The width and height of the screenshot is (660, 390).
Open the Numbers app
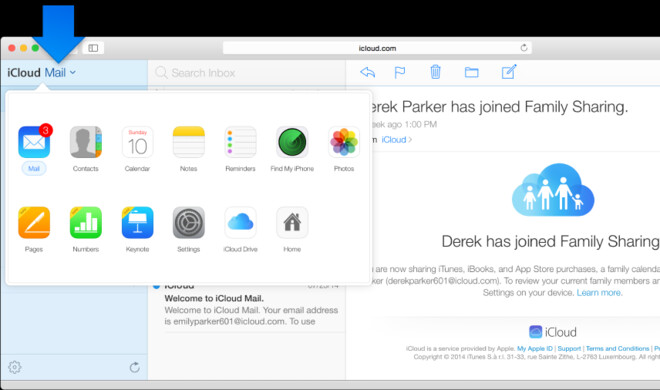[85, 223]
